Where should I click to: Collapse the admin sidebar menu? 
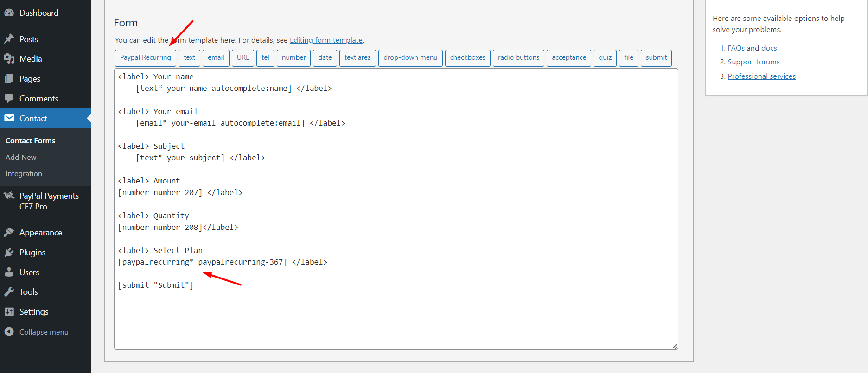(44, 332)
